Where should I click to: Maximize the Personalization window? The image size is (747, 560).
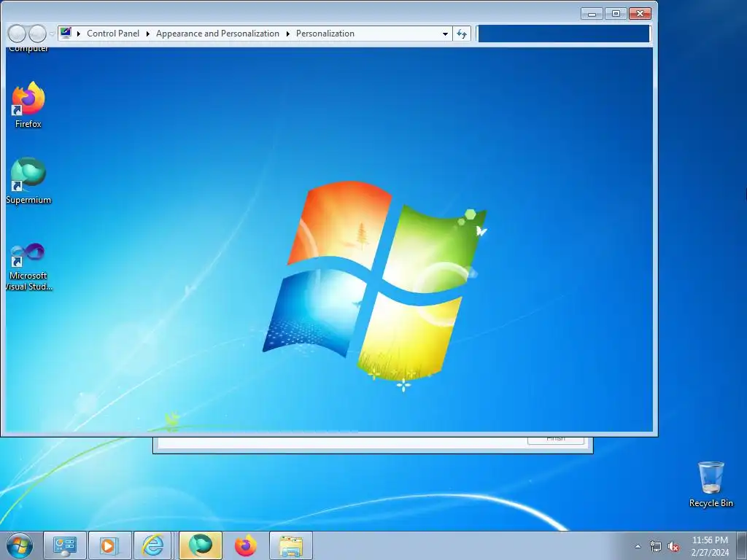point(616,14)
